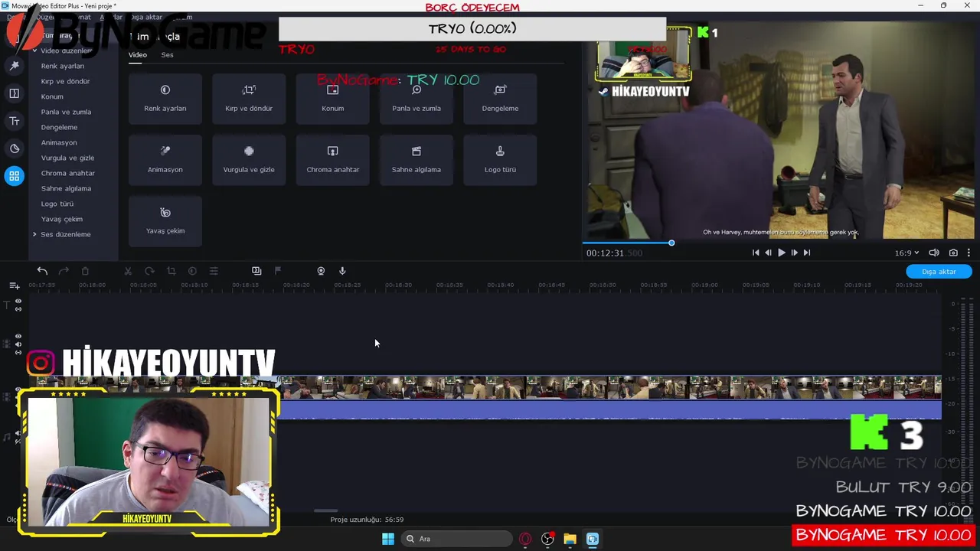Select Chroma anahtar in sidebar list
Image resolution: width=980 pixels, height=551 pixels.
[x=68, y=173]
